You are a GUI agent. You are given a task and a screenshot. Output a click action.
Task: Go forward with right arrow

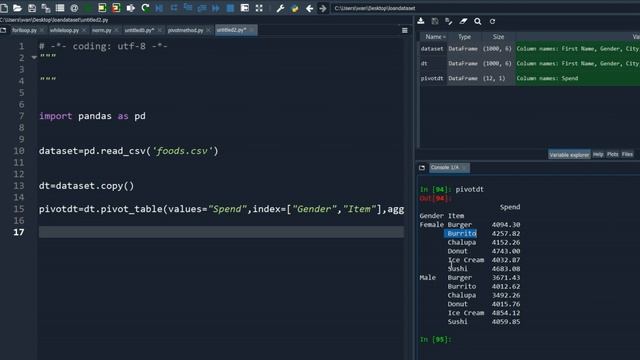pos(323,8)
